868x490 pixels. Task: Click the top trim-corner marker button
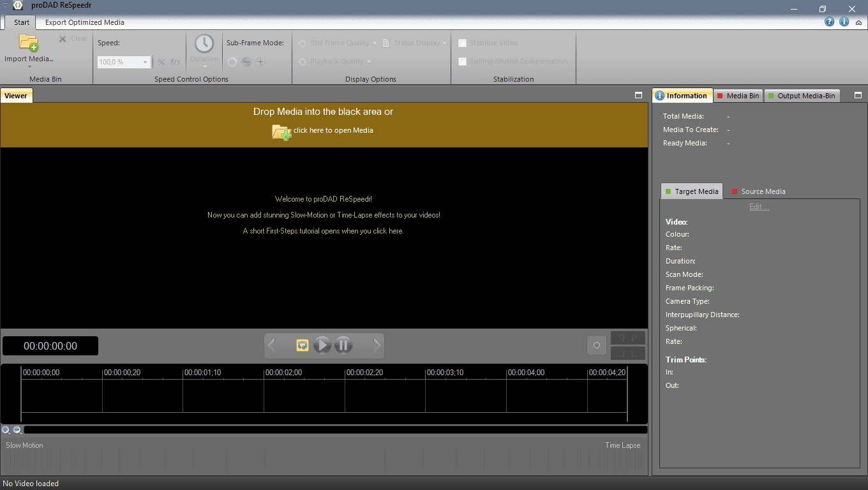pyautogui.click(x=628, y=338)
